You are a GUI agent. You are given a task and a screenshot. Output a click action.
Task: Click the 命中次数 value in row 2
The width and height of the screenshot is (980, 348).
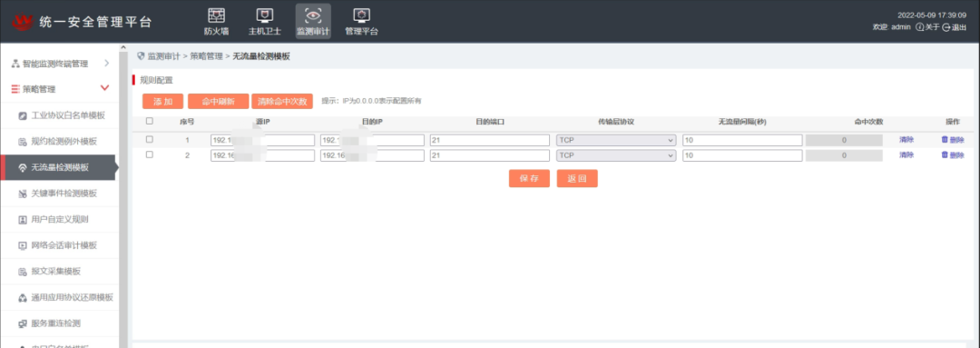[844, 155]
